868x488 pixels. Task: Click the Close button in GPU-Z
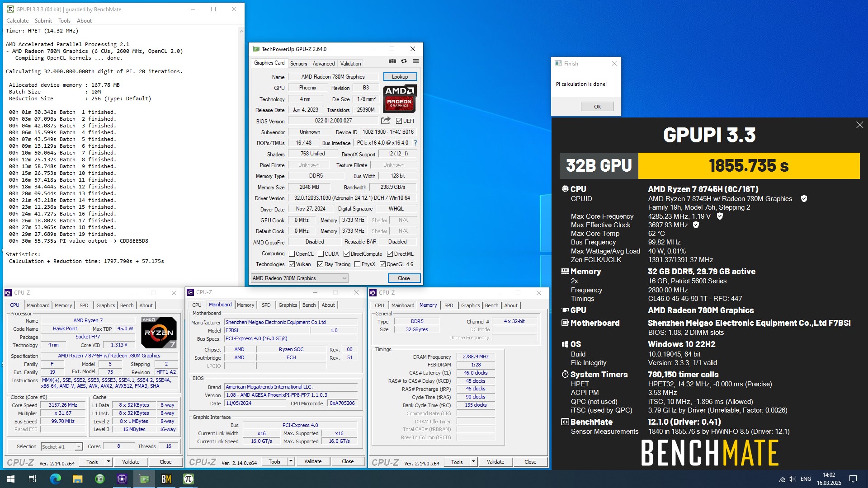[404, 278]
